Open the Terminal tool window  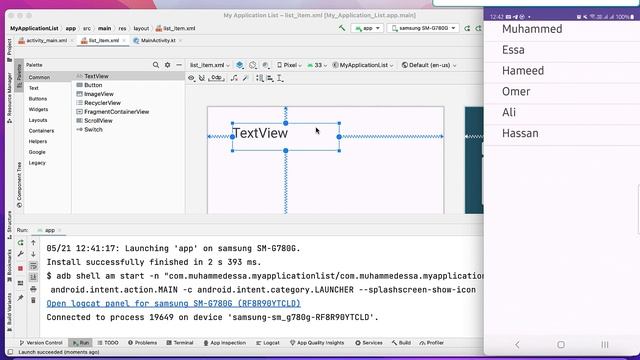tap(180, 343)
